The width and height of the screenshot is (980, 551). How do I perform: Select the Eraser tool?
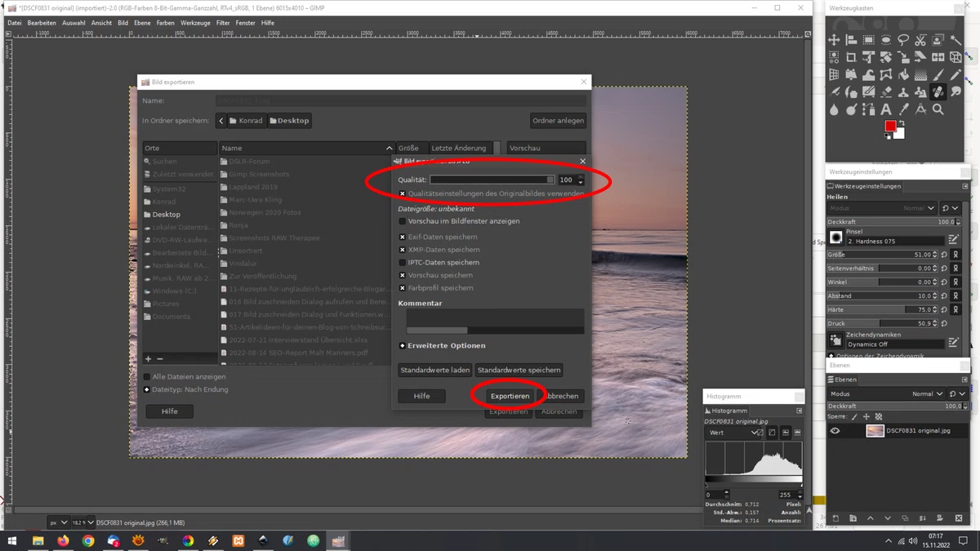886,92
